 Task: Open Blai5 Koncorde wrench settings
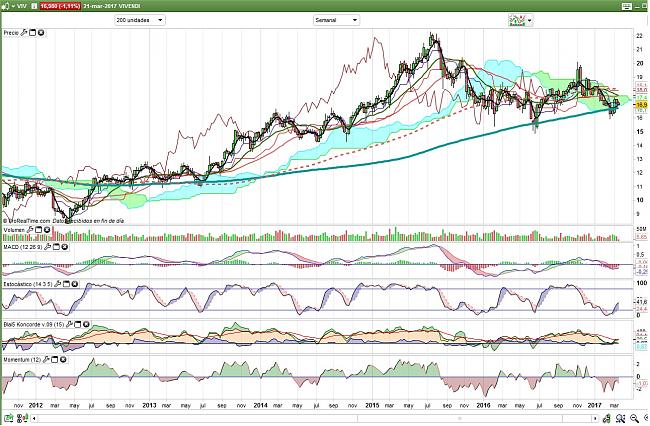(69, 324)
